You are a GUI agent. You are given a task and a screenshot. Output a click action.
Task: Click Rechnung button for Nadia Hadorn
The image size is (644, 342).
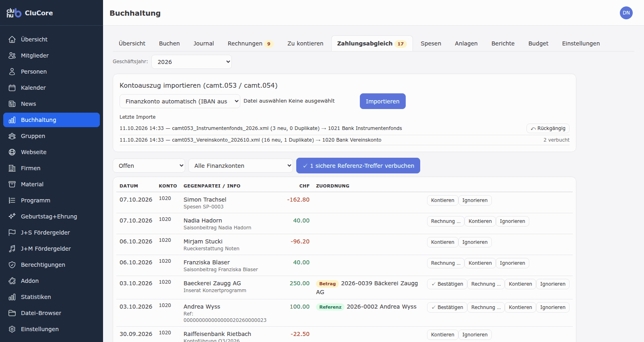[446, 221]
